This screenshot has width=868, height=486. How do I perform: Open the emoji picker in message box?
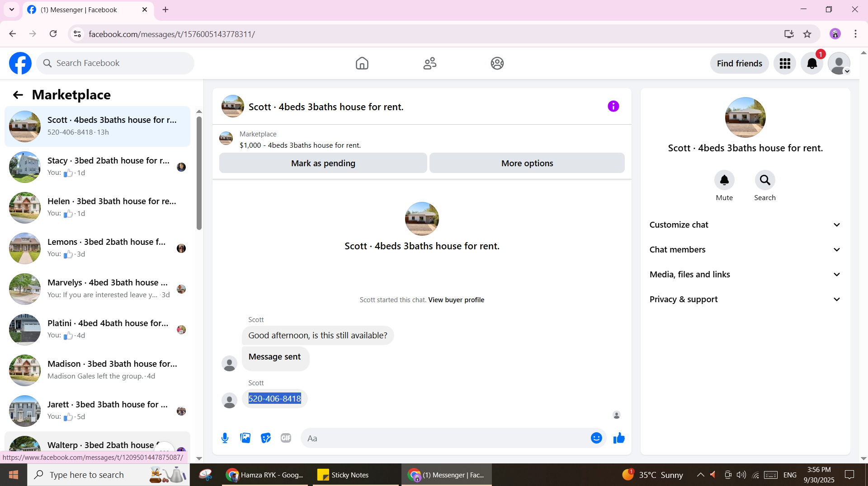point(596,438)
